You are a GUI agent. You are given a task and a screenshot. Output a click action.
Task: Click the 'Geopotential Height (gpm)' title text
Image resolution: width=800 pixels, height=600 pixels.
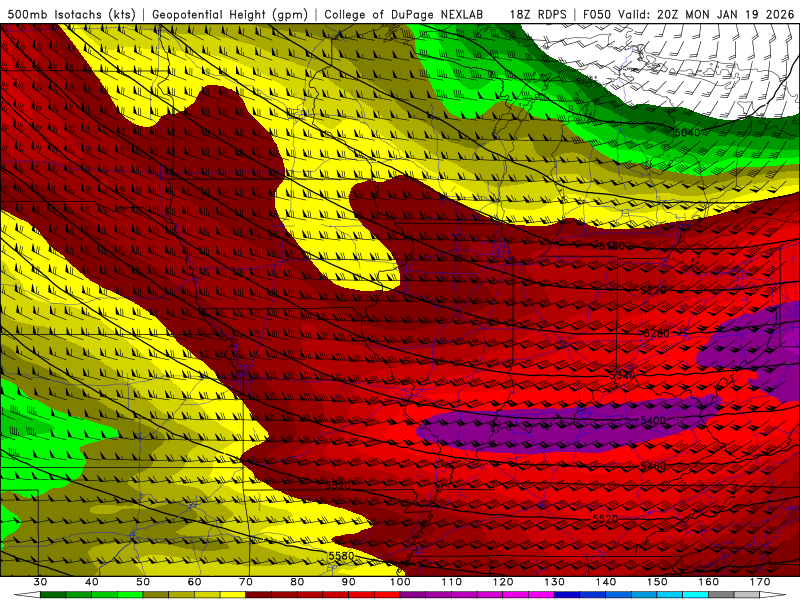point(230,14)
